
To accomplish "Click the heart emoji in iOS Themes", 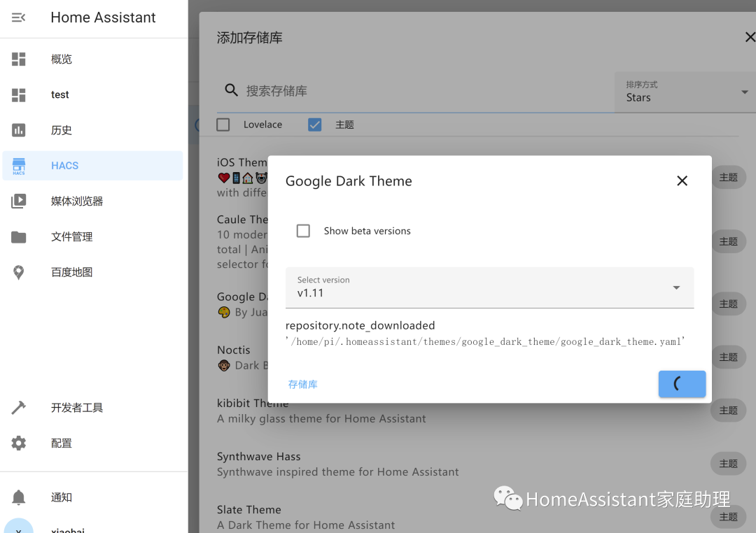I will point(224,178).
